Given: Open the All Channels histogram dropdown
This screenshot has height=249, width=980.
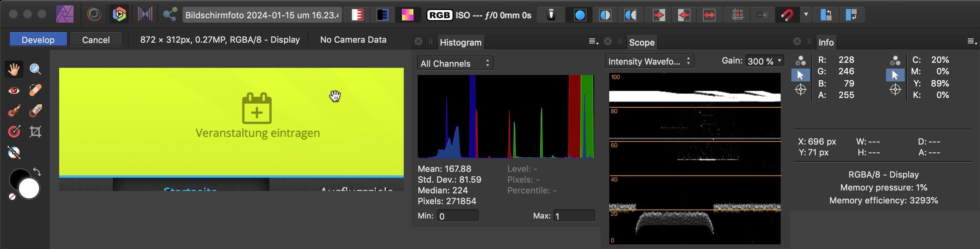Looking at the screenshot, I should click(x=455, y=63).
